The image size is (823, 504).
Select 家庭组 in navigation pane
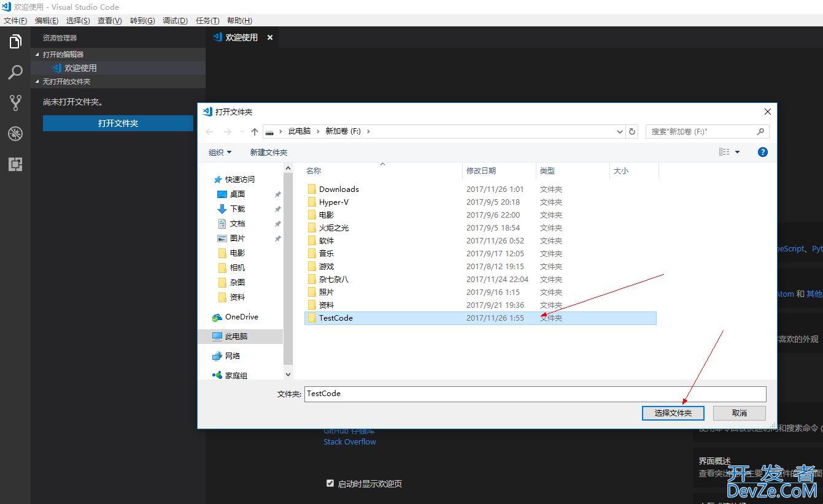pos(230,375)
